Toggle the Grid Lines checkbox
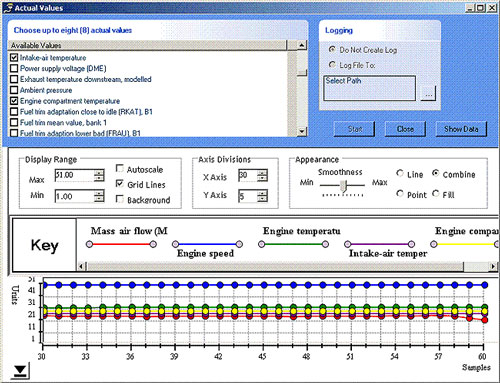The image size is (500, 383). [x=120, y=184]
